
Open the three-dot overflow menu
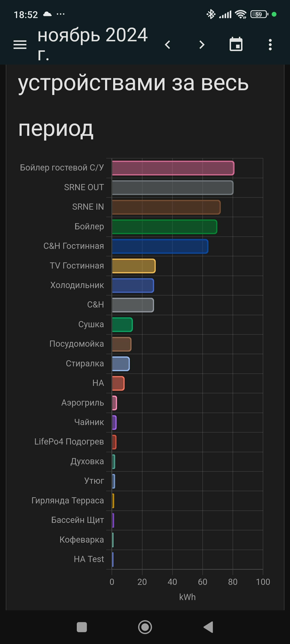click(270, 45)
